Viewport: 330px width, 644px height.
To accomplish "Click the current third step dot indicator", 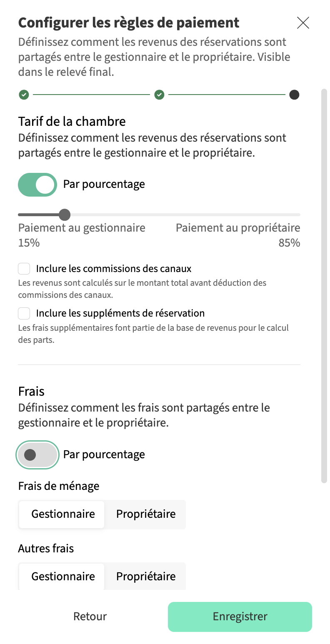I will (x=294, y=95).
